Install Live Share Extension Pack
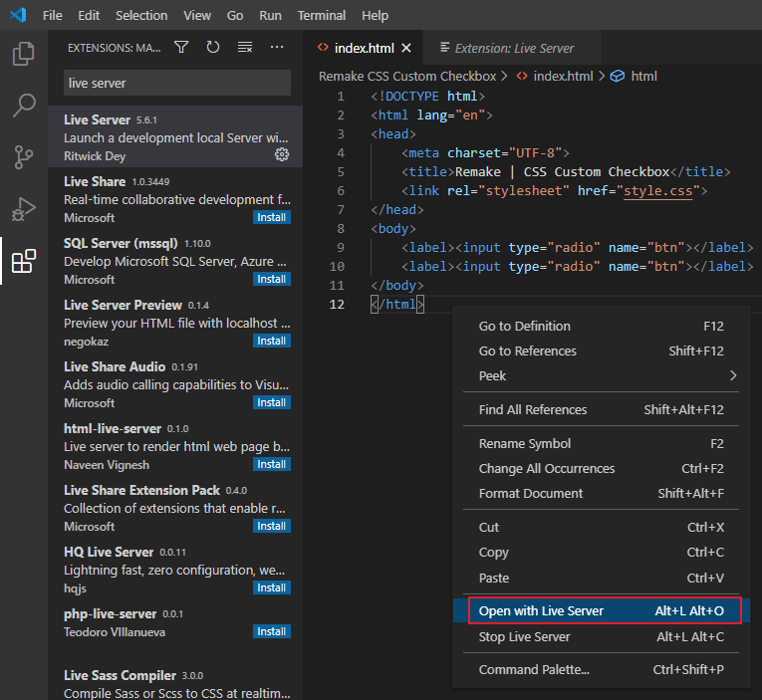 pos(272,526)
